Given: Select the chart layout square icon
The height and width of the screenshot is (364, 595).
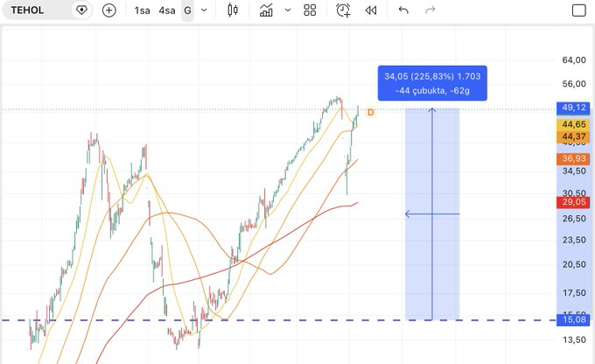Looking at the screenshot, I should (579, 10).
